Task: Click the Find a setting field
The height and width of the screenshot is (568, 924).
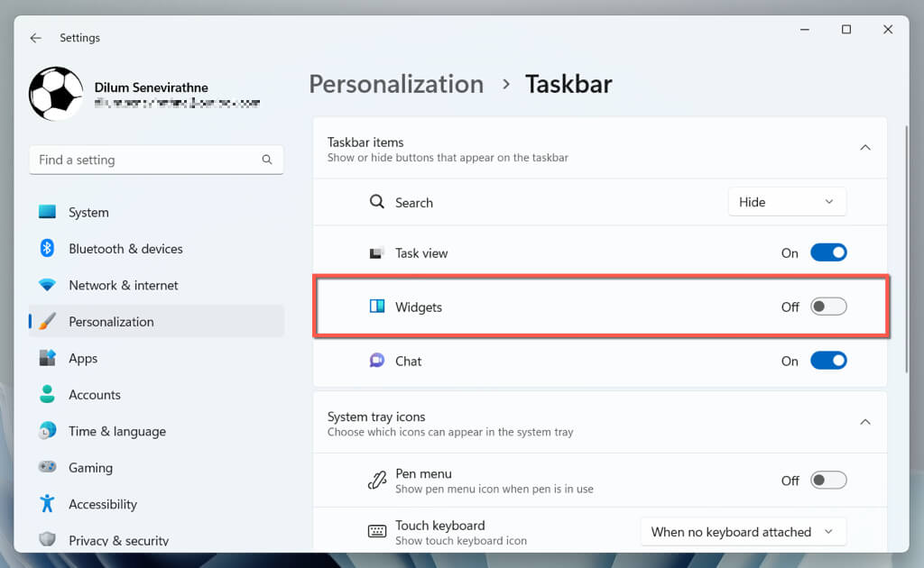Action: tap(144, 160)
